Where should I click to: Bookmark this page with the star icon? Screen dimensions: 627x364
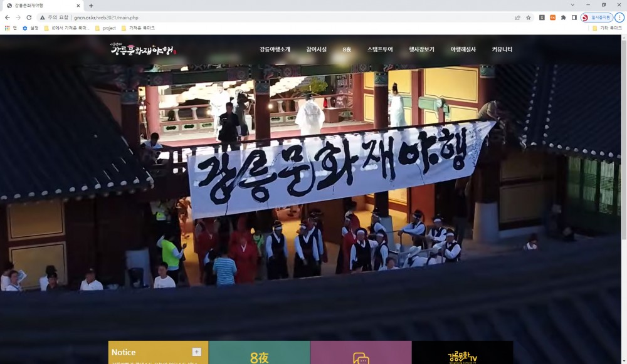(528, 18)
